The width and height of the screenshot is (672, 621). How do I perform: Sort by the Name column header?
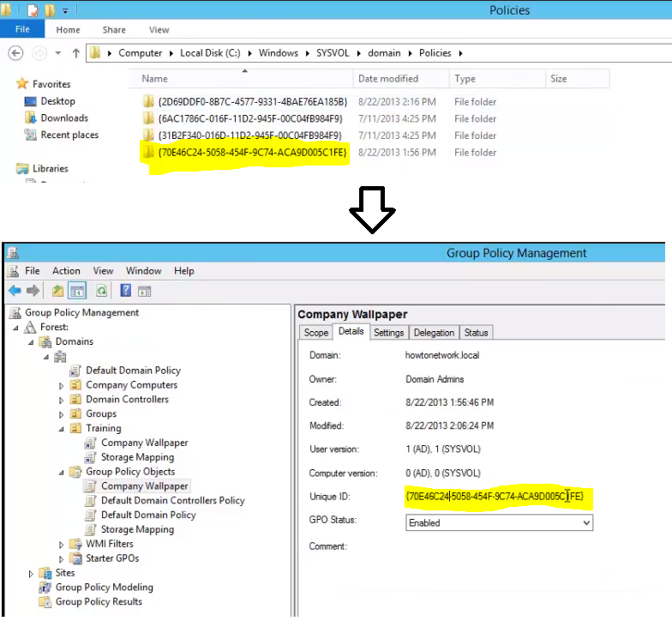(240, 79)
